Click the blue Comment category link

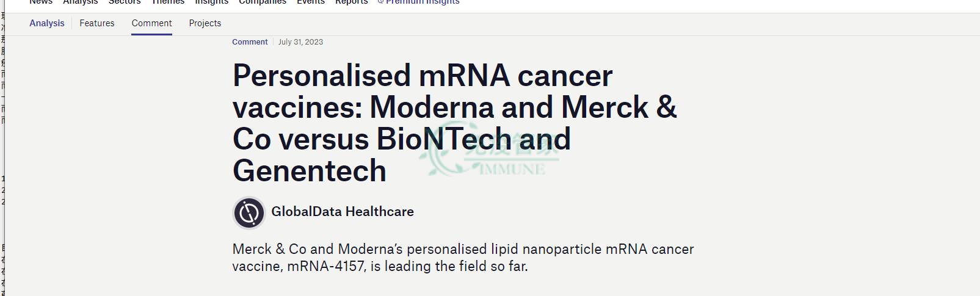pyautogui.click(x=250, y=42)
